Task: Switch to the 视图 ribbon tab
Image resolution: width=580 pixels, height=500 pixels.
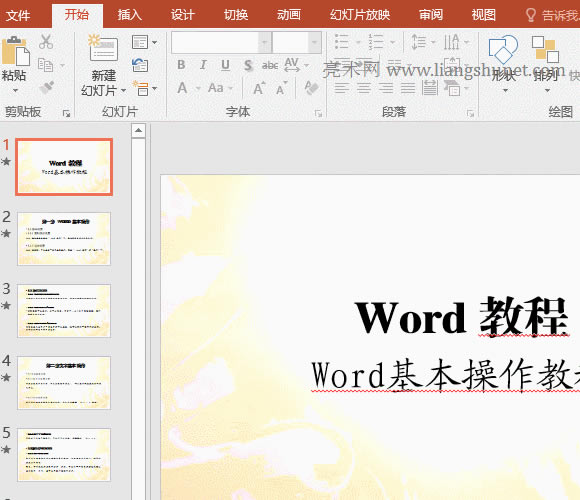Action: 483,15
